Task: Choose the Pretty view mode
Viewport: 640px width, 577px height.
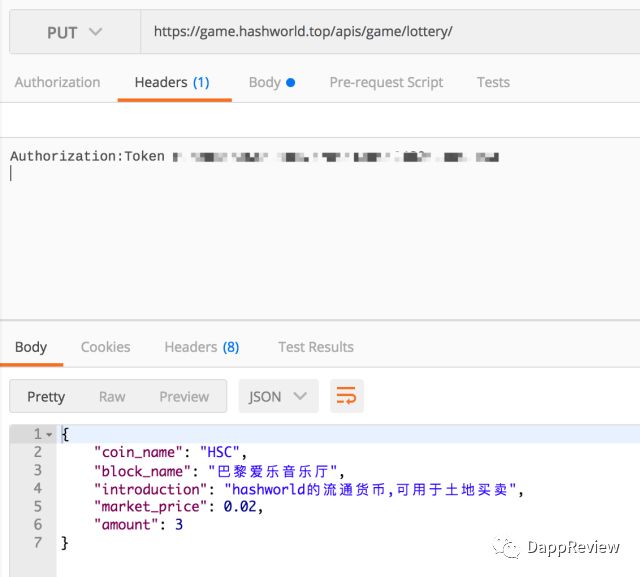Action: tap(46, 397)
